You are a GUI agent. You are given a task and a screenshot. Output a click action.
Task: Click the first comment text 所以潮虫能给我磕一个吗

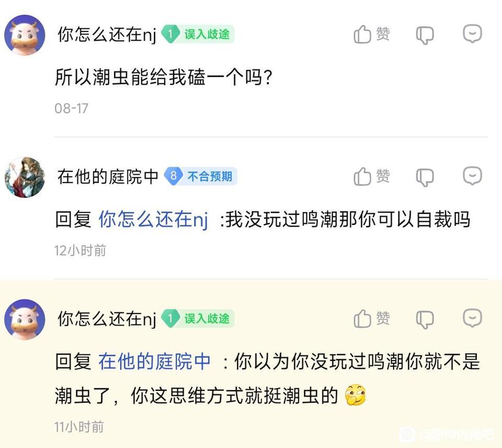pos(164,78)
